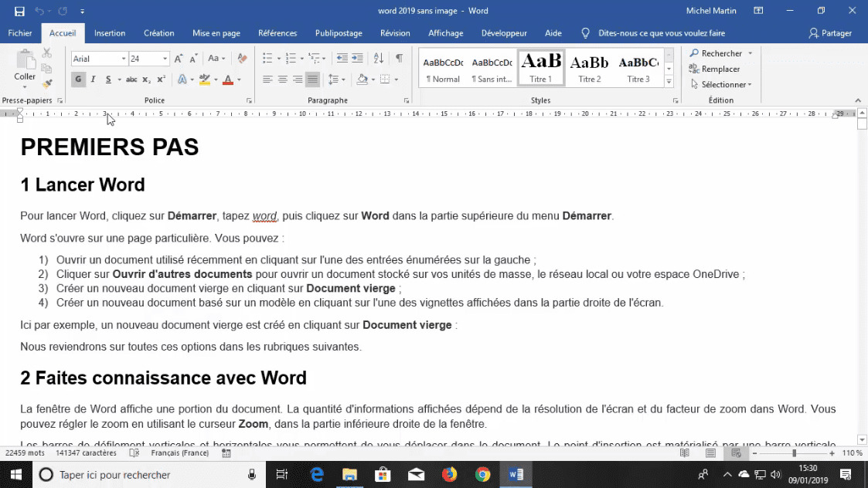Screen dimensions: 868x488
Task: Toggle superscript x² button
Action: pyautogui.click(x=161, y=80)
